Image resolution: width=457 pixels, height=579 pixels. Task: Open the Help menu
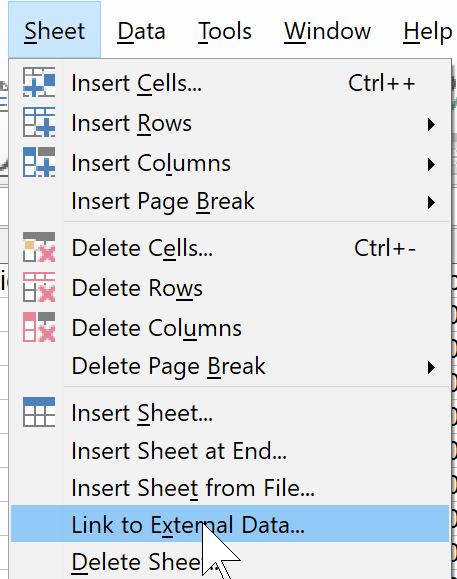click(x=427, y=31)
